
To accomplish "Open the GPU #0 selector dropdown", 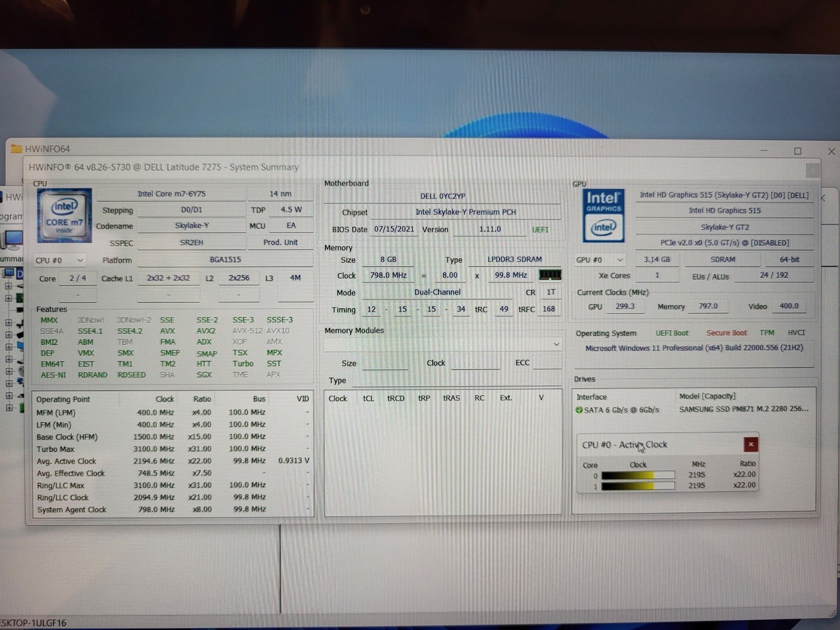I will click(600, 260).
